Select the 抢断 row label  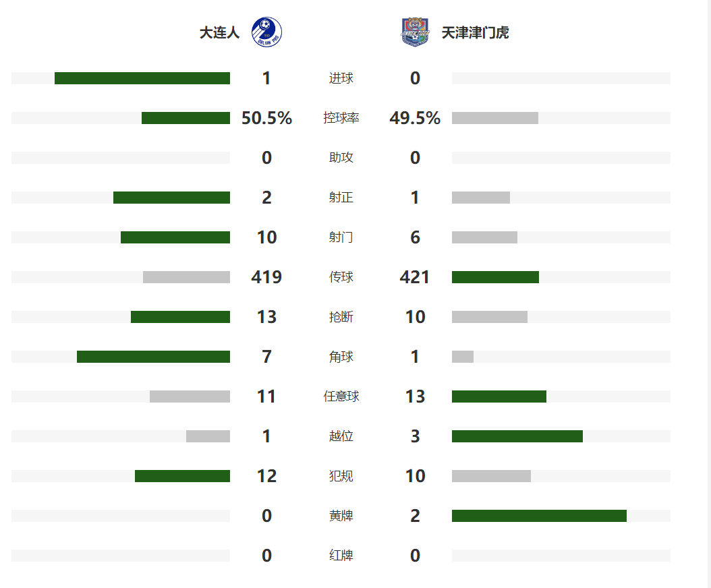point(341,317)
